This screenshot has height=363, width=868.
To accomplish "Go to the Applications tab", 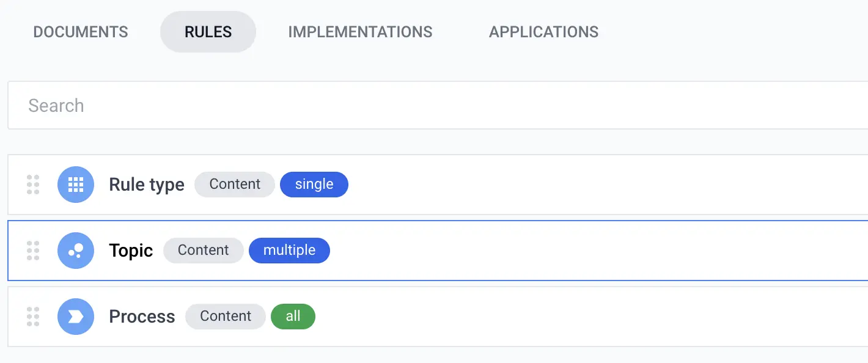I will [x=543, y=32].
